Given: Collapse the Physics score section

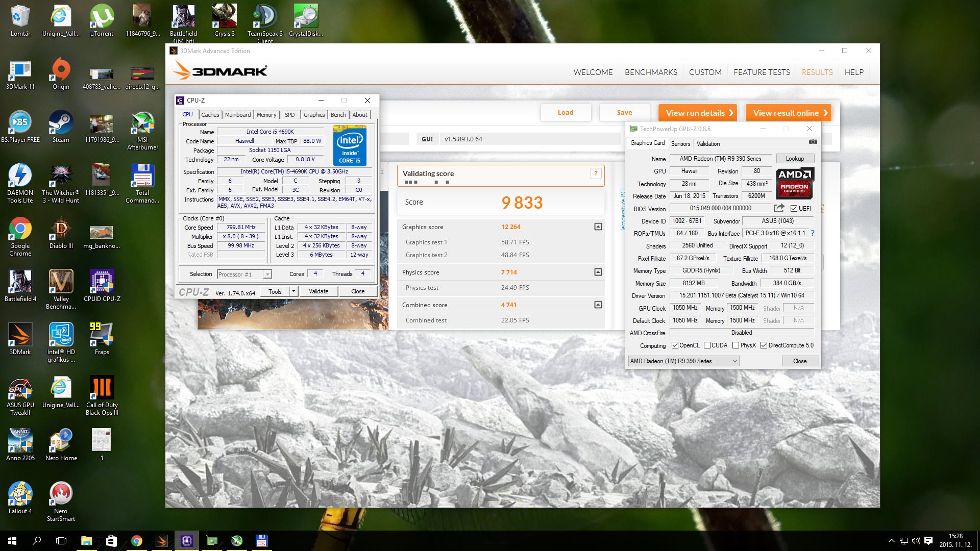Looking at the screenshot, I should click(x=598, y=272).
